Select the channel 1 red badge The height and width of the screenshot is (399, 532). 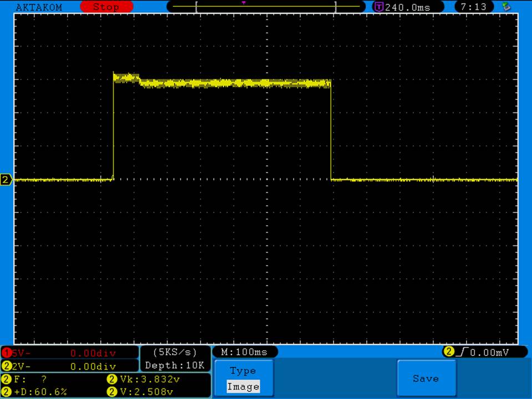point(7,353)
